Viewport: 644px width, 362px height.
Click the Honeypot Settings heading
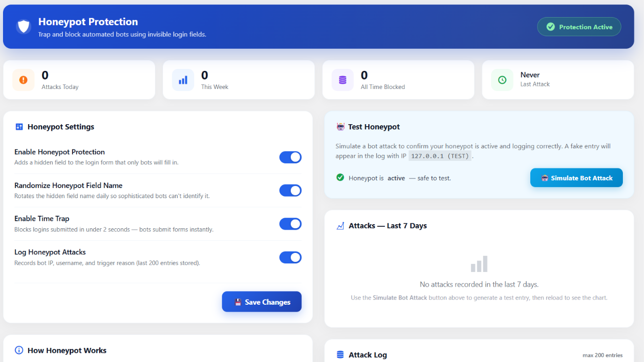61,127
